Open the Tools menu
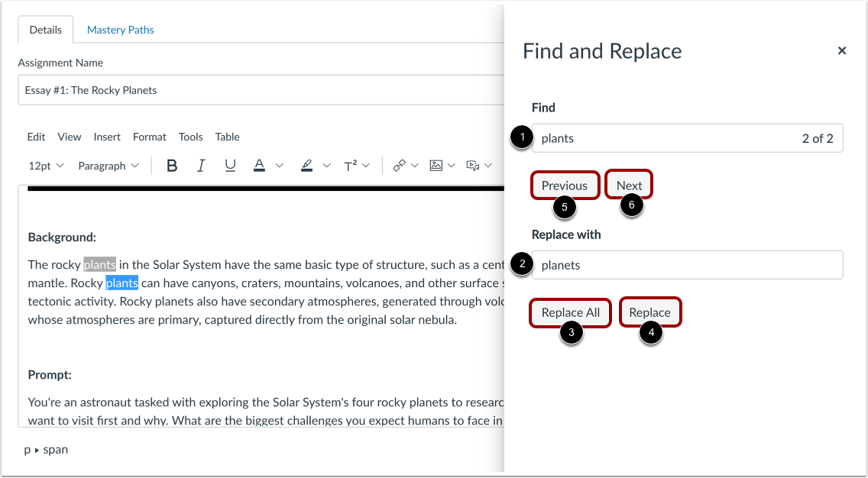 tap(190, 137)
